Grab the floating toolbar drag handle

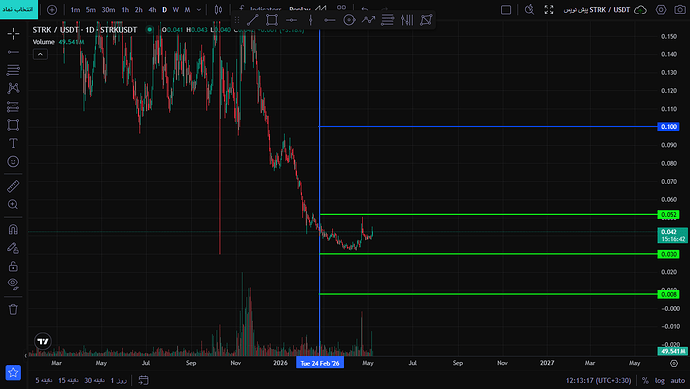pos(237,20)
